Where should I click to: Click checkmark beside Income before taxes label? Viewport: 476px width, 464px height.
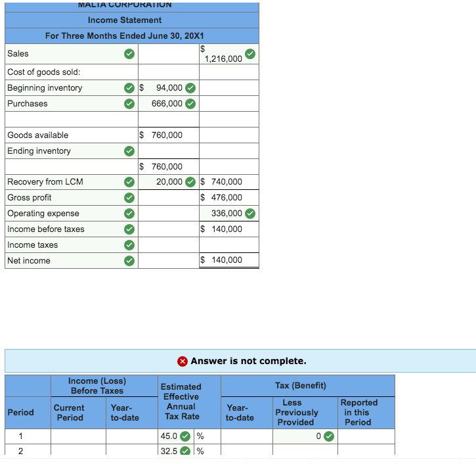pyautogui.click(x=129, y=229)
